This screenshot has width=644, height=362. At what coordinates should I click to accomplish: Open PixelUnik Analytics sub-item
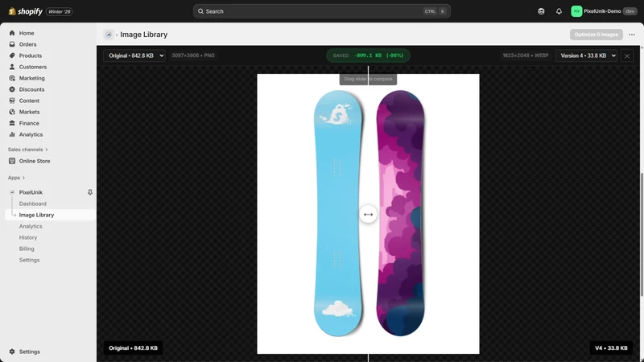pos(31,226)
